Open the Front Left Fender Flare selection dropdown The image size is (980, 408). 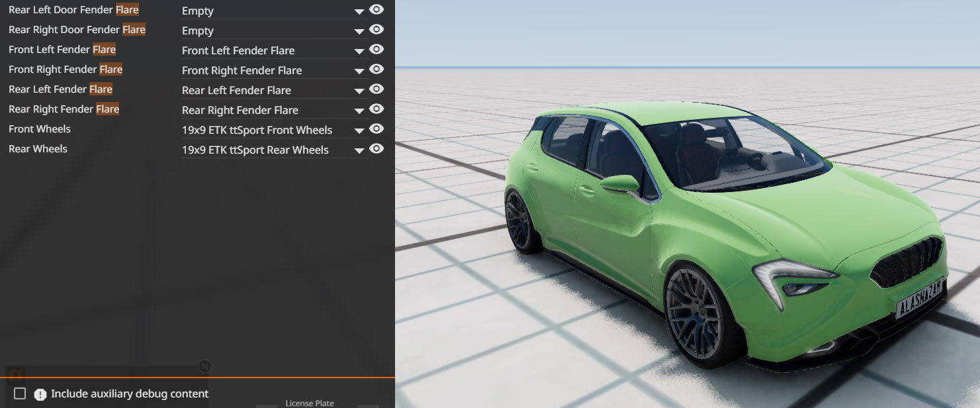click(x=274, y=50)
